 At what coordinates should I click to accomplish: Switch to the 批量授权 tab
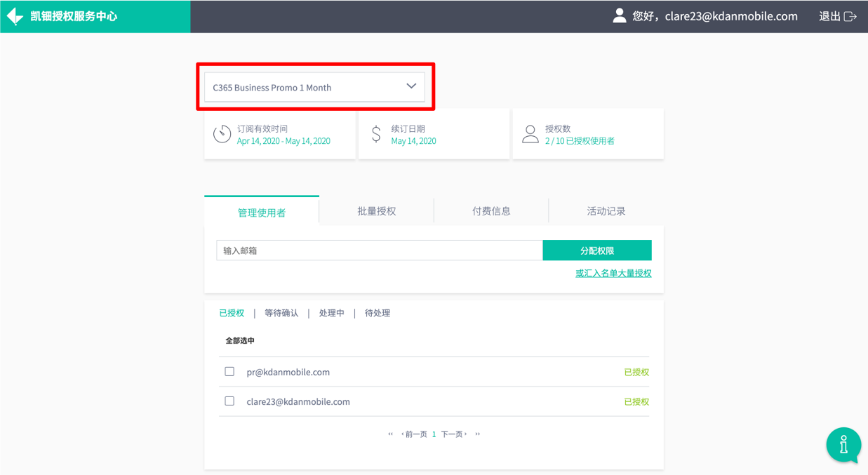pos(377,211)
